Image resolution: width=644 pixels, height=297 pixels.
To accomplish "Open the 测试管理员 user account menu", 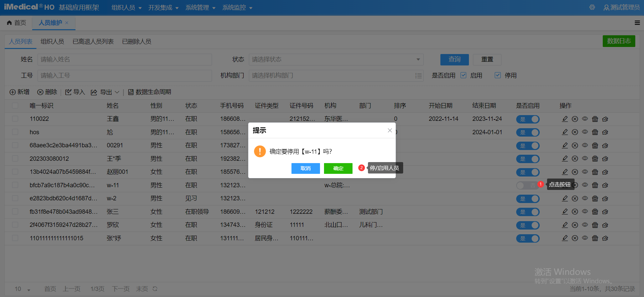I will 622,7.
